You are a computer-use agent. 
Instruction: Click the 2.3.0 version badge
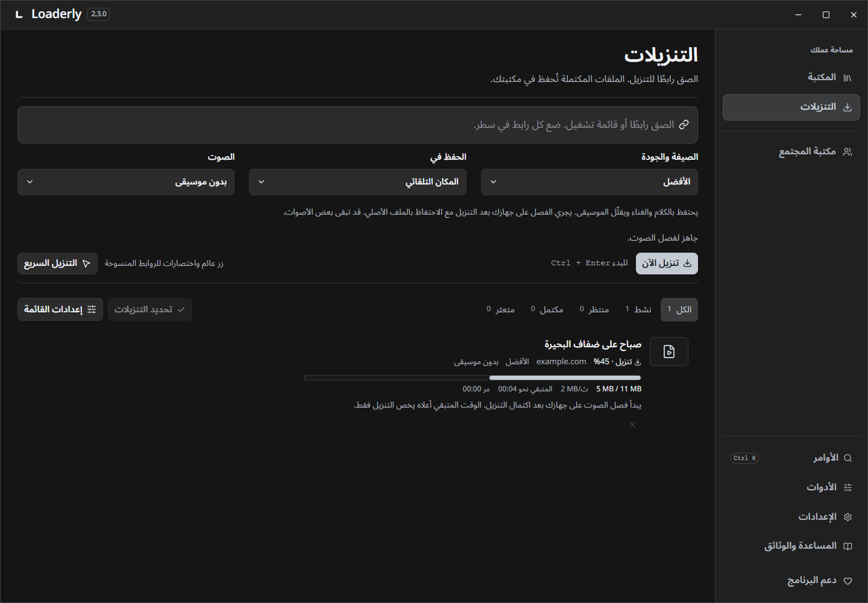click(x=99, y=14)
